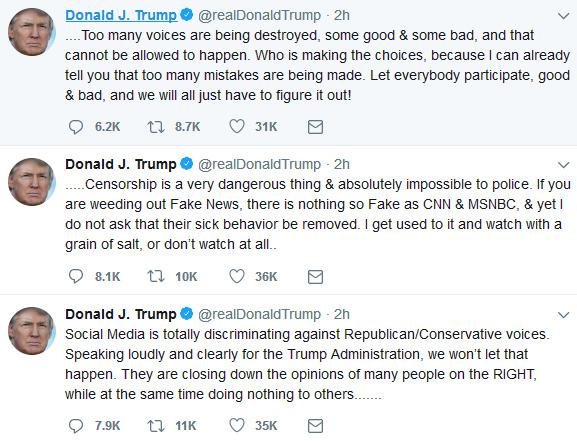This screenshot has height=441, width=577.
Task: Open the profile avatar beside the Social Media tweet
Action: [x=31, y=331]
